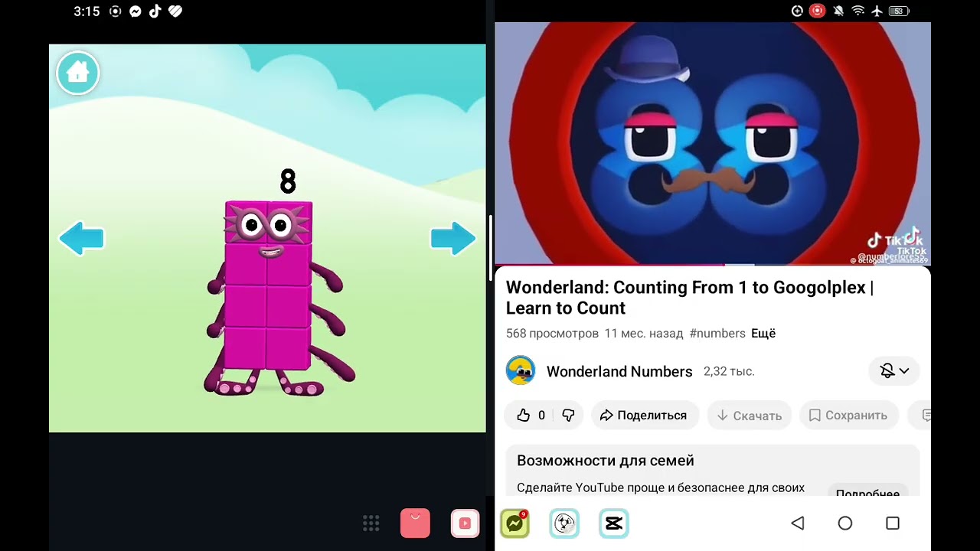Tap the battery indicator in the status bar
The width and height of the screenshot is (980, 551).
pyautogui.click(x=899, y=11)
